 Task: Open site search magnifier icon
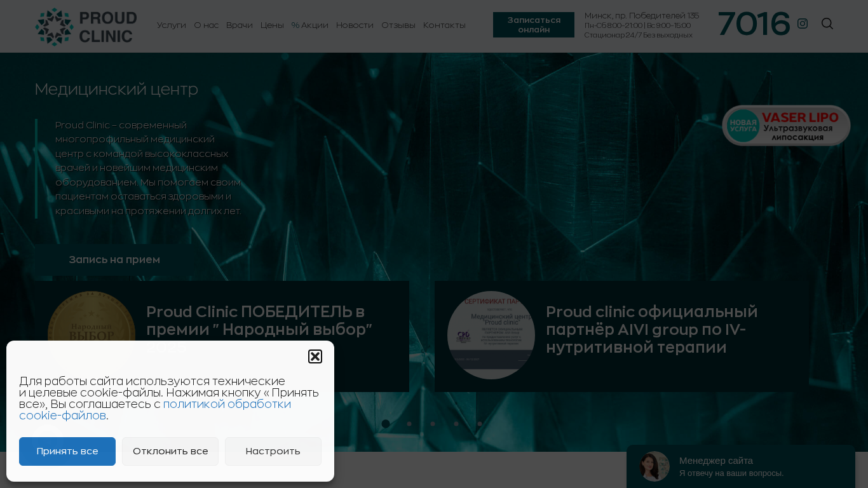(x=827, y=24)
